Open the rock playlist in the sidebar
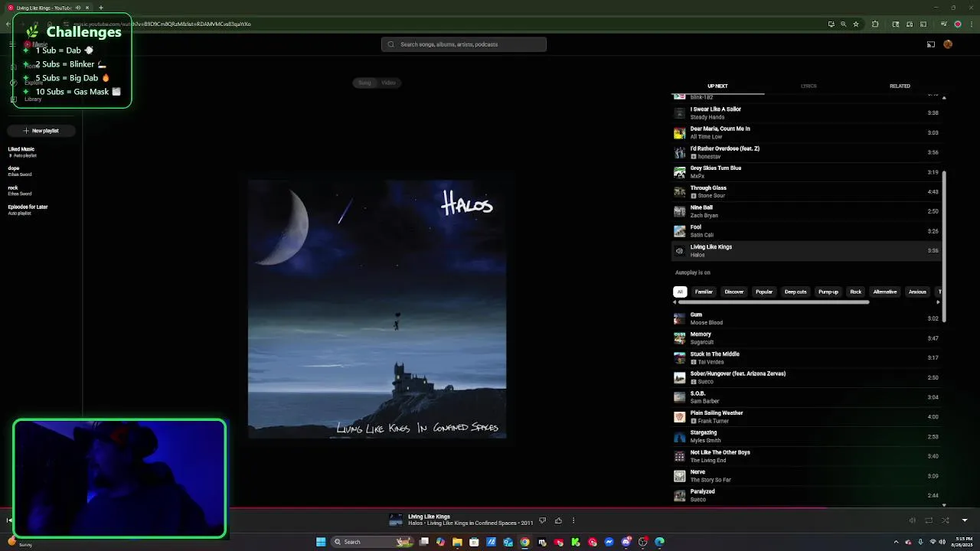Image resolution: width=980 pixels, height=551 pixels. (19, 191)
